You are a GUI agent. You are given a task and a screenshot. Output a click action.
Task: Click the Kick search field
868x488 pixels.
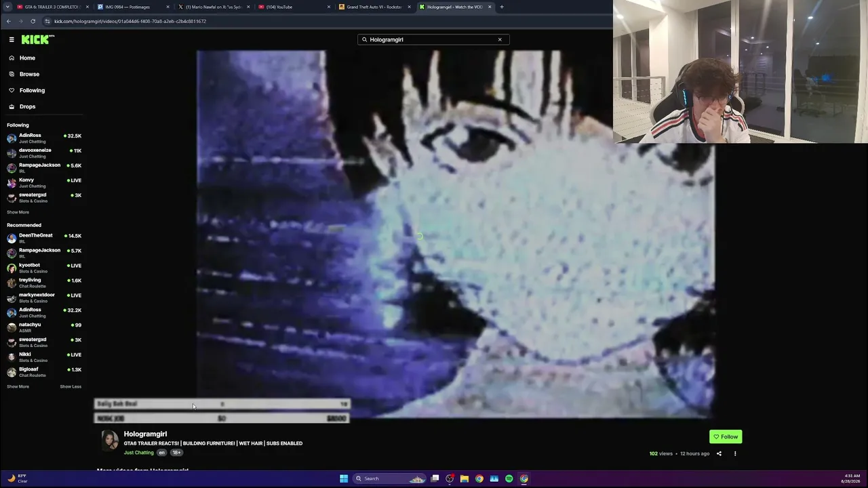click(x=433, y=39)
